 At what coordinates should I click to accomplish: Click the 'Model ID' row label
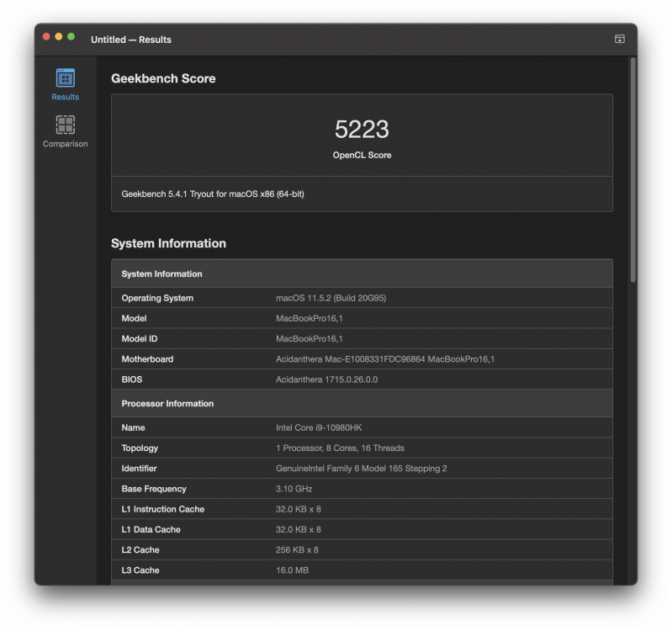click(x=140, y=339)
